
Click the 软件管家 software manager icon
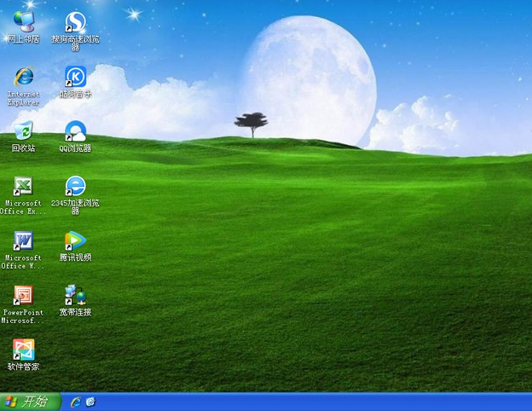(24, 350)
